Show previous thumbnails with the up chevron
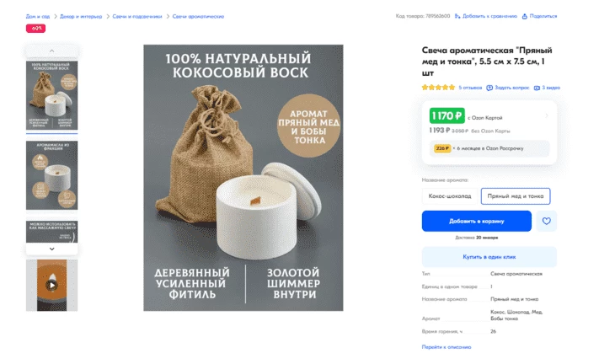This screenshot has height=364, width=615. pos(51,51)
